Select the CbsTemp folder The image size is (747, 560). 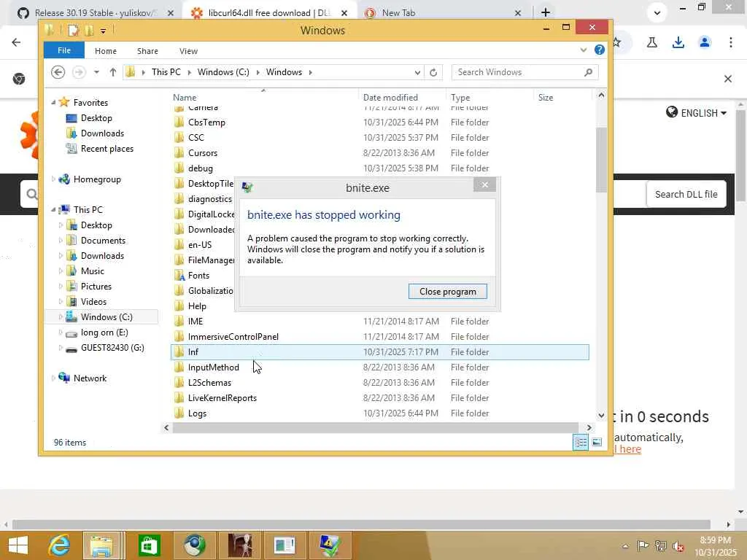[x=206, y=122]
